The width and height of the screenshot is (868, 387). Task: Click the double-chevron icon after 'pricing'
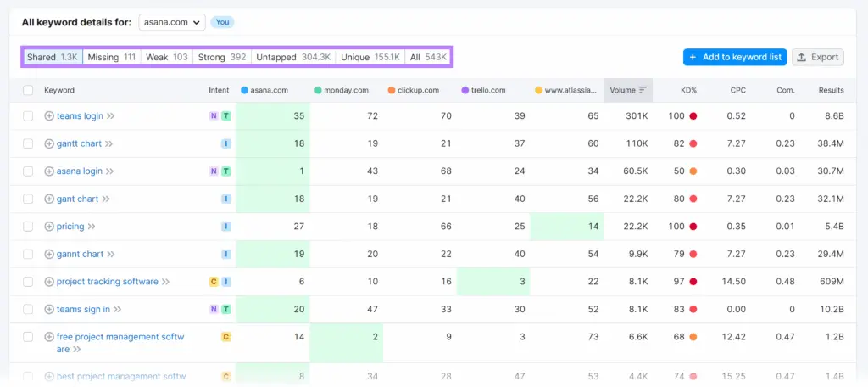92,227
